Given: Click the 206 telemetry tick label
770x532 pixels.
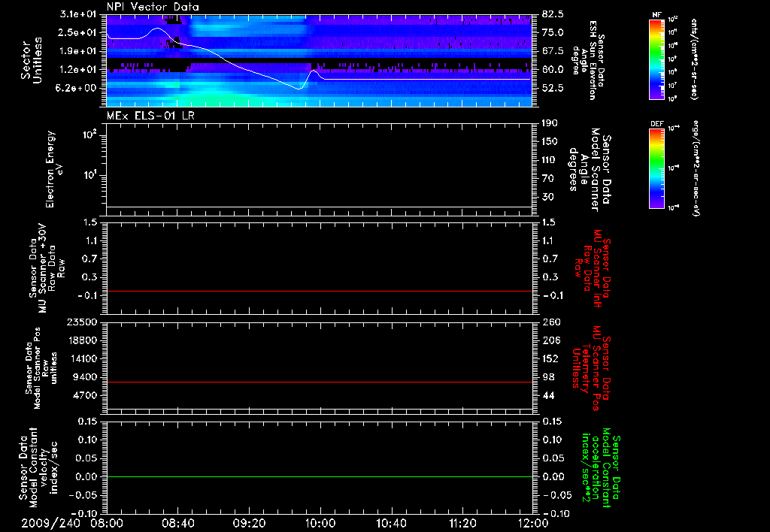Looking at the screenshot, I should [551, 340].
